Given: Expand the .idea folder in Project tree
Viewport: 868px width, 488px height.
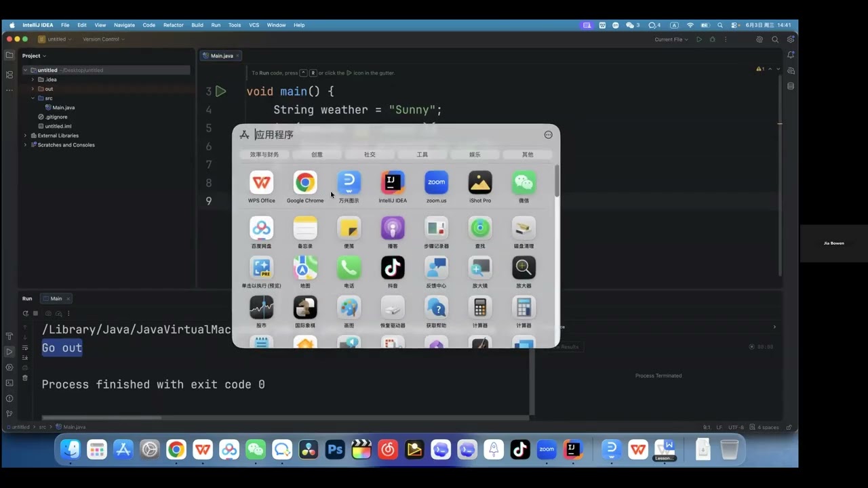Looking at the screenshot, I should [x=32, y=79].
